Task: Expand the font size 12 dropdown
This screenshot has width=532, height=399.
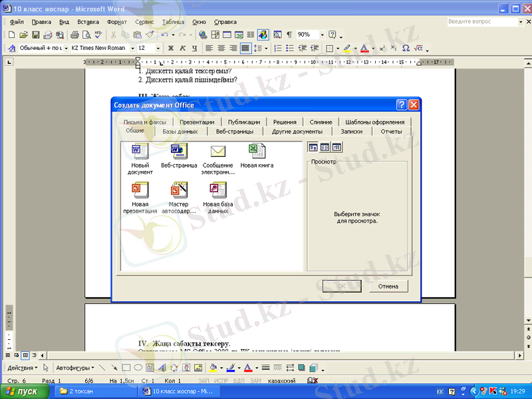Action: tap(158, 49)
